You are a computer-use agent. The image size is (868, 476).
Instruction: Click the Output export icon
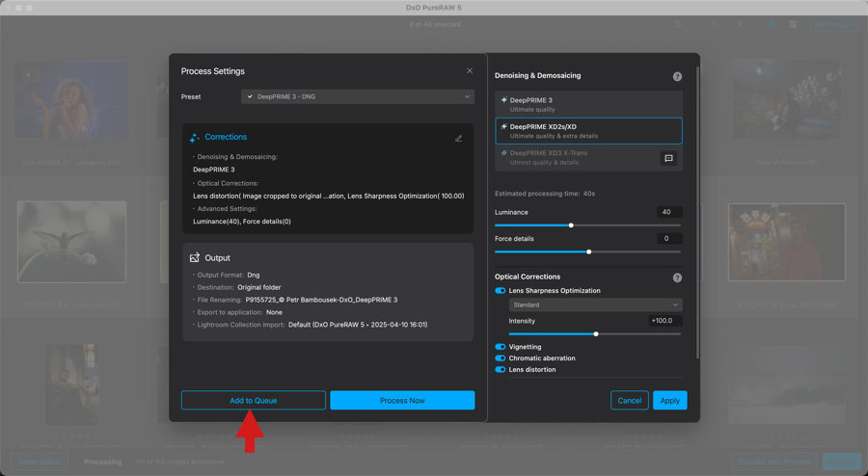click(x=194, y=257)
